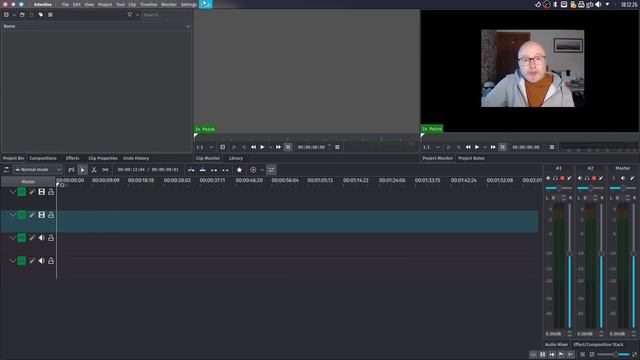Toggle solo headphones on mixer channel A1
640x360 pixels.
pyautogui.click(x=556, y=178)
